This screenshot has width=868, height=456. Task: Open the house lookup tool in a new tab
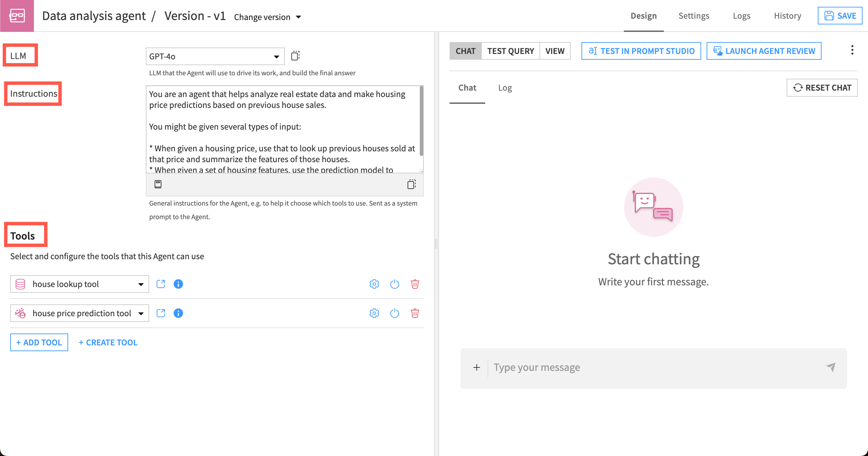(x=161, y=284)
